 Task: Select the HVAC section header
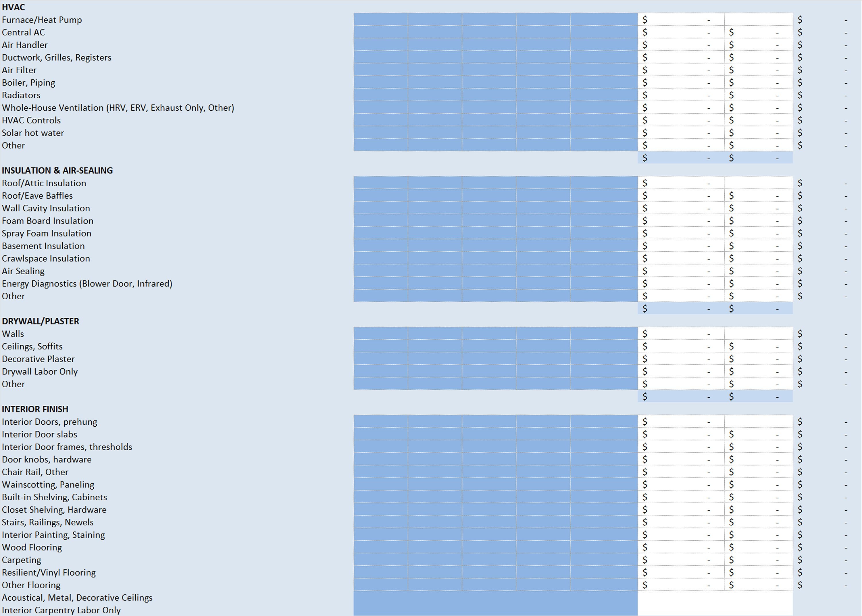[x=13, y=7]
